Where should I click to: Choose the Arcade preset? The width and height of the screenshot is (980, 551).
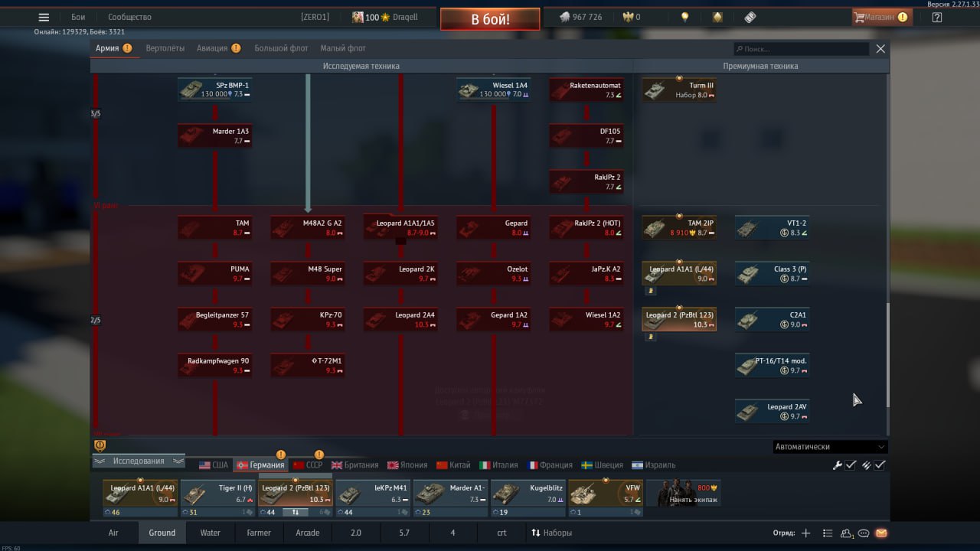tap(308, 533)
